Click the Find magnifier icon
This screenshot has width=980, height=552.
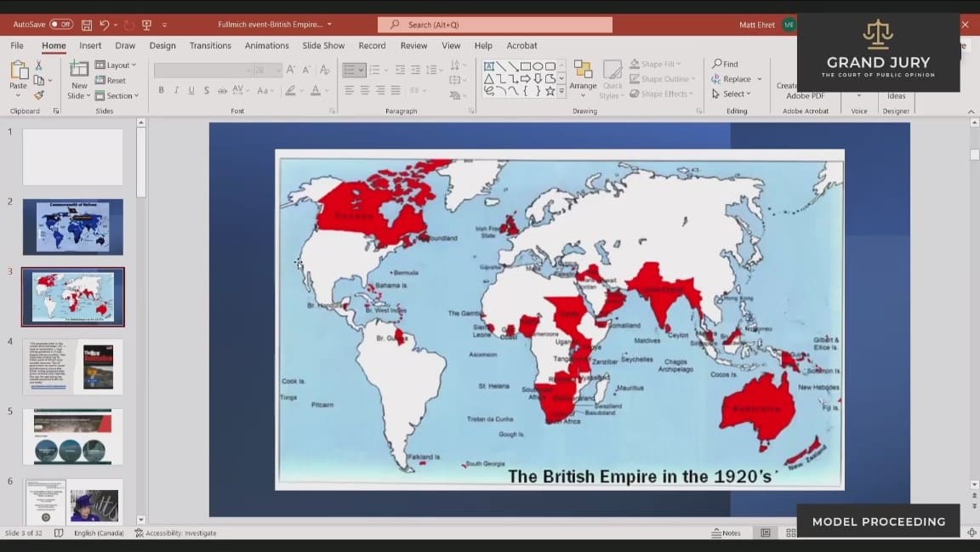(718, 64)
